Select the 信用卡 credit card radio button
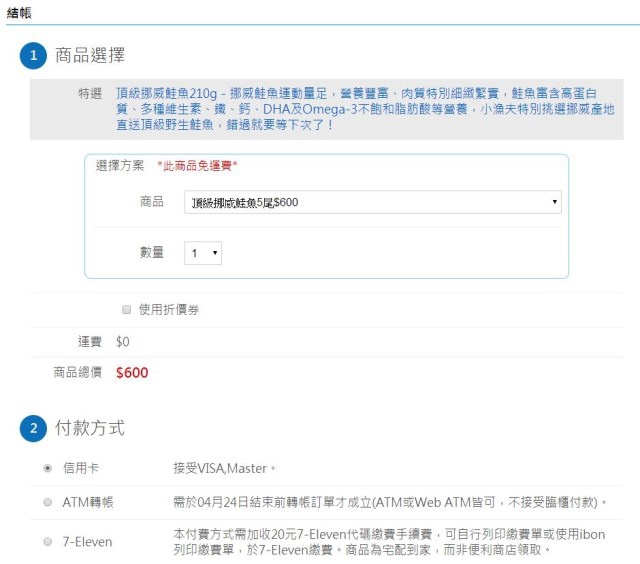This screenshot has height=564, width=640. coord(48,468)
